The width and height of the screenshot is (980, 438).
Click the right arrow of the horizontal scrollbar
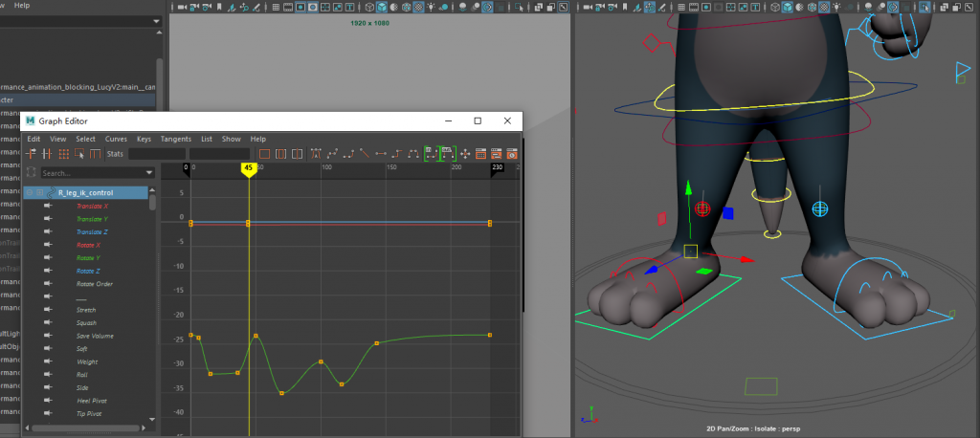[144, 428]
